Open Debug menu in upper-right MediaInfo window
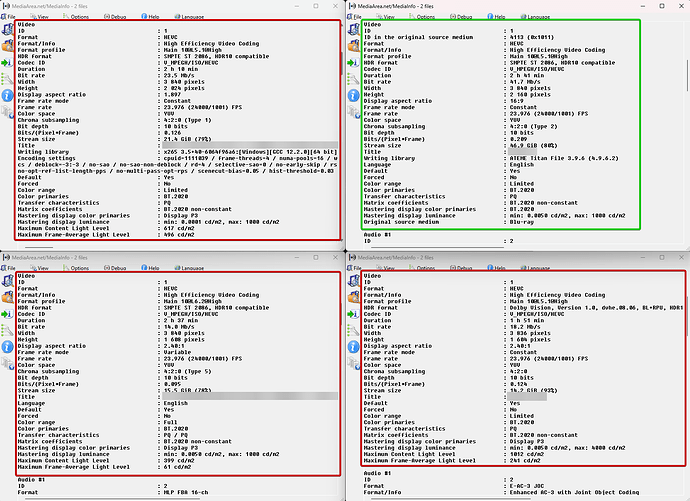 (461, 17)
